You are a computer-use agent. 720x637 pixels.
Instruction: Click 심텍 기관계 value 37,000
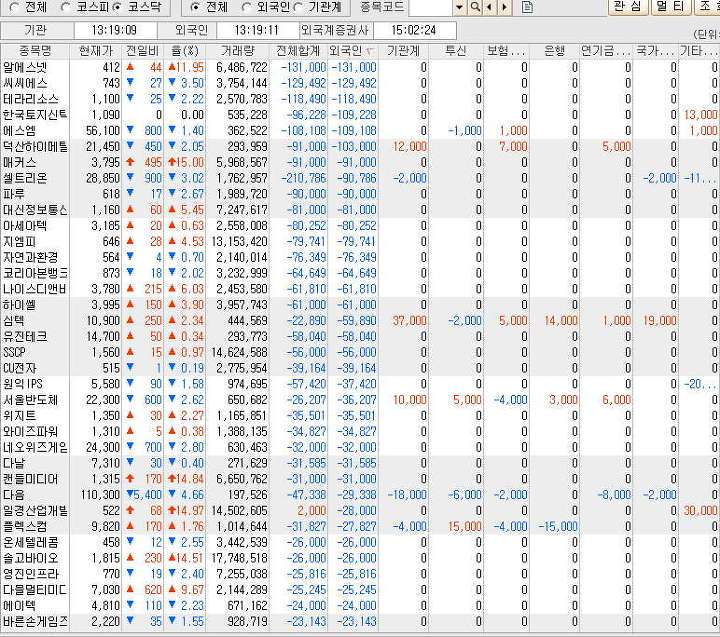(x=410, y=321)
